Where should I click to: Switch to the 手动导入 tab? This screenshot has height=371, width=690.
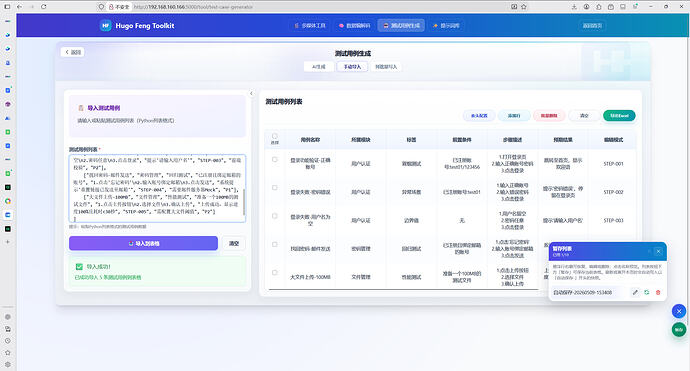352,67
